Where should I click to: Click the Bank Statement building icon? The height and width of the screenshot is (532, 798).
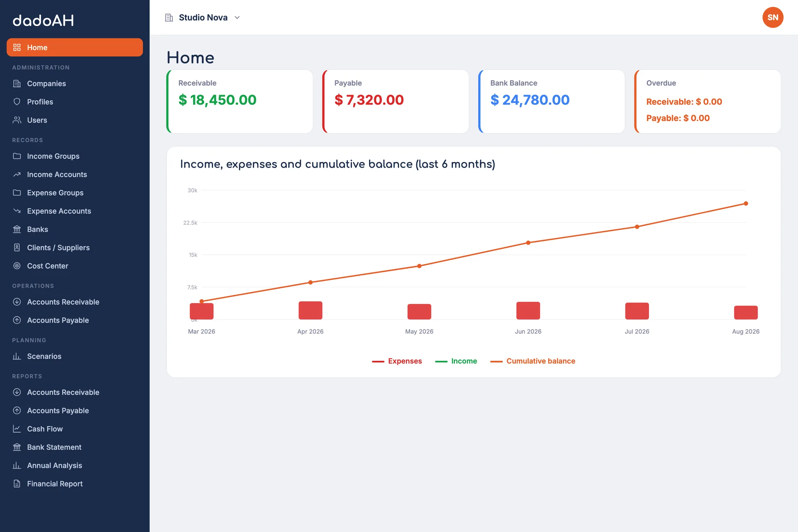[17, 447]
